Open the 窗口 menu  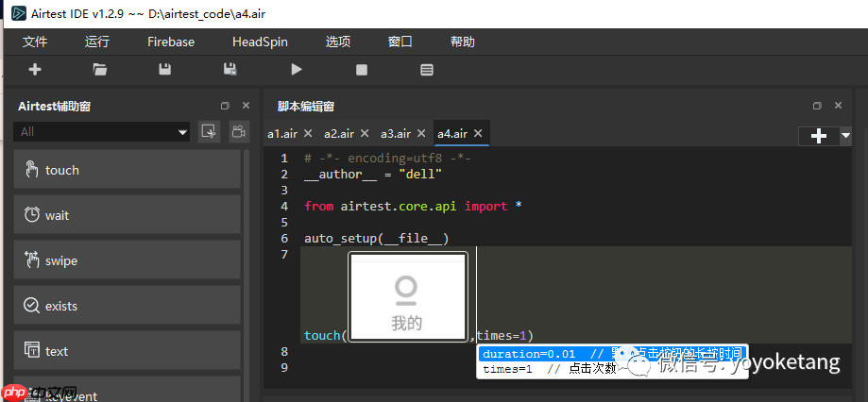[400, 42]
